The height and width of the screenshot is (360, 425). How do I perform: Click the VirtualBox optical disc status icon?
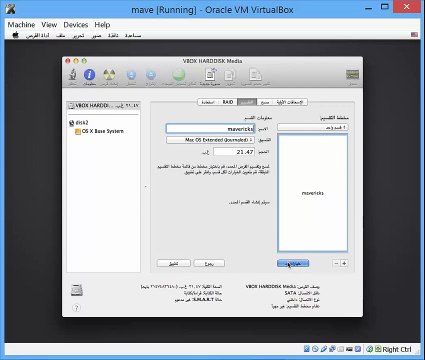pos(315,349)
